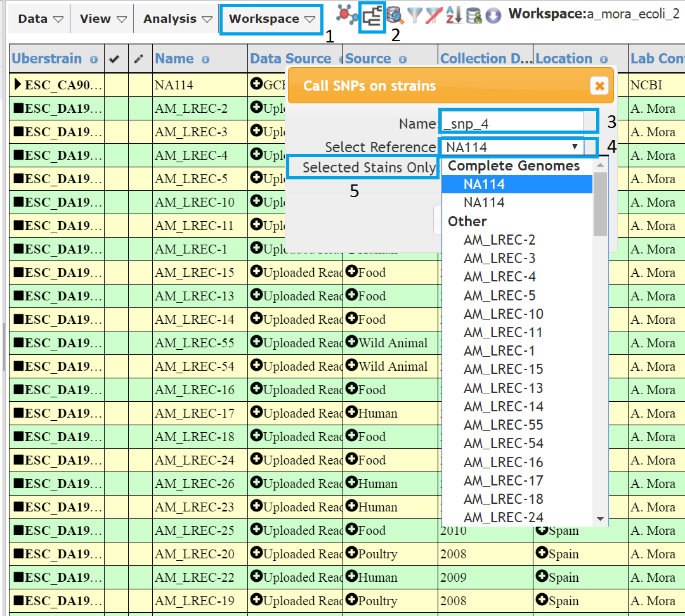Click the reference list scrollbar thumb
Image resolution: width=685 pixels, height=616 pixels.
click(x=600, y=204)
